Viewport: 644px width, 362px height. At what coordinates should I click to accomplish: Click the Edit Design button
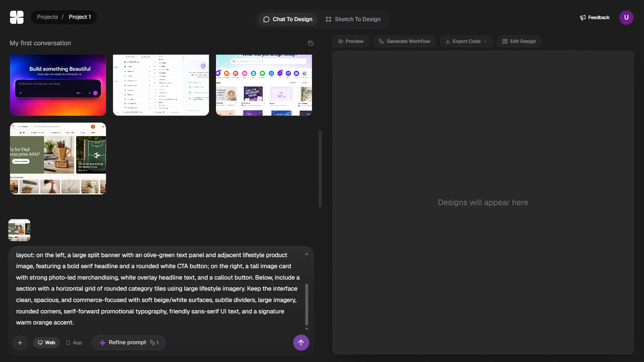pyautogui.click(x=519, y=41)
